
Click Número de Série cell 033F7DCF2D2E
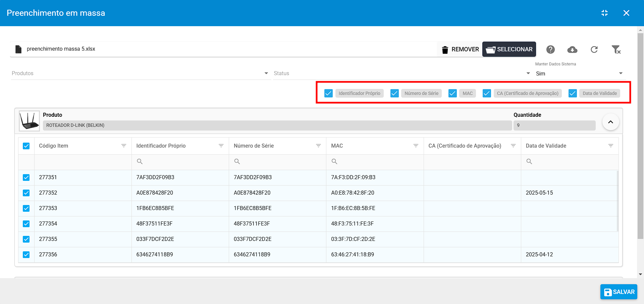pos(277,239)
